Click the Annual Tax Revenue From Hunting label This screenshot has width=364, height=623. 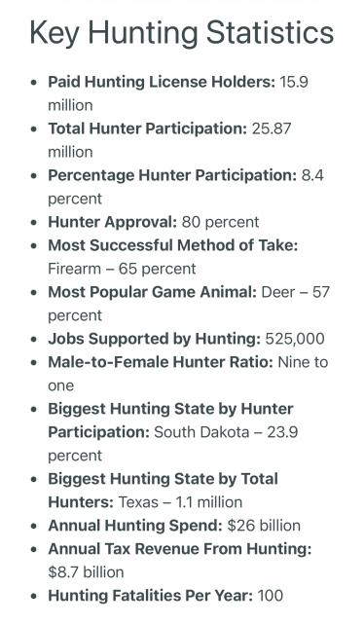click(x=180, y=549)
